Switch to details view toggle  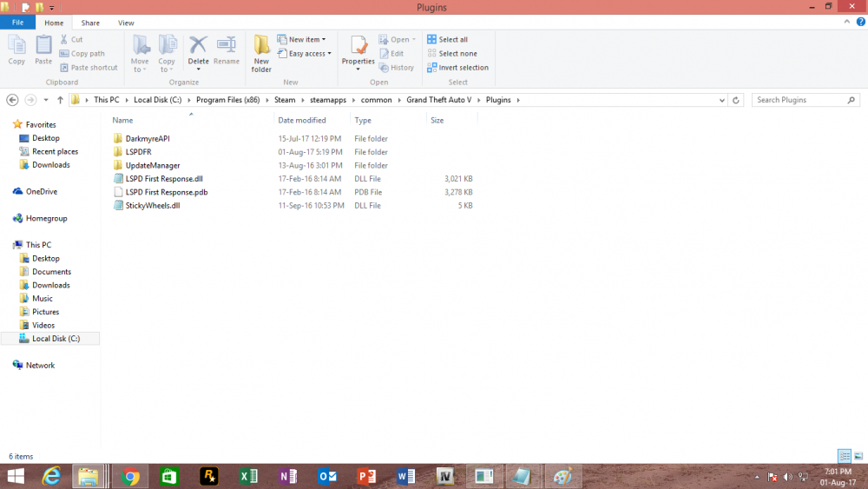click(845, 456)
